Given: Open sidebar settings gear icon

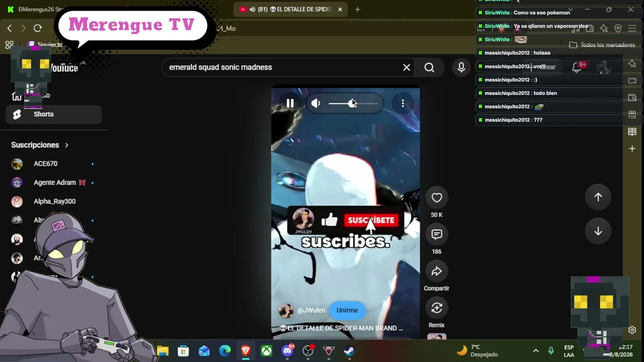Looking at the screenshot, I should [x=632, y=330].
